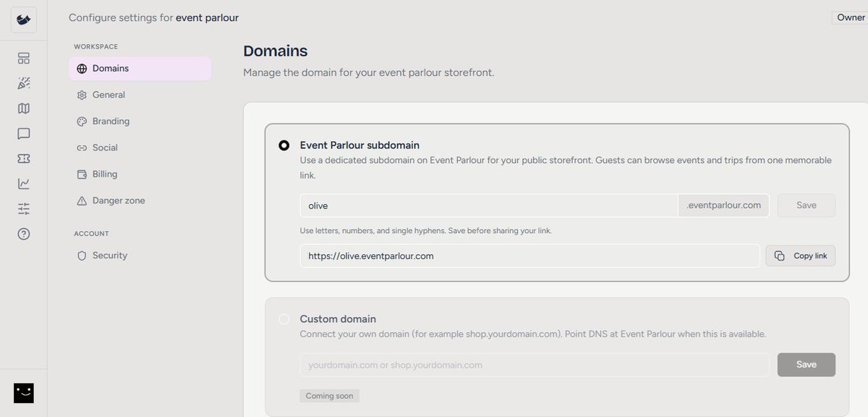Open the dashboard grid icon in sidebar
868x417 pixels.
coord(24,58)
